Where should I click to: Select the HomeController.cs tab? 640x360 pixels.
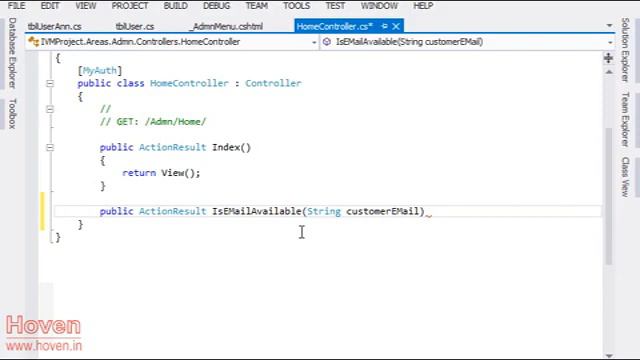[335, 27]
